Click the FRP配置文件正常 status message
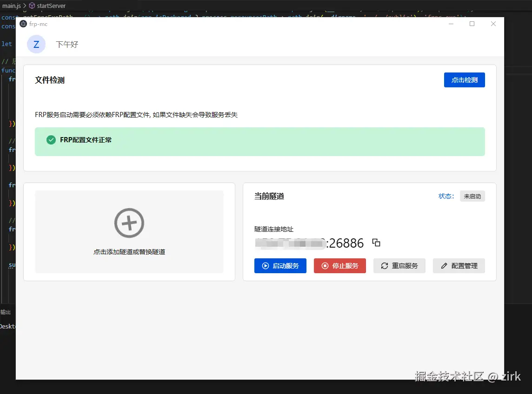The image size is (532, 394). click(x=86, y=140)
